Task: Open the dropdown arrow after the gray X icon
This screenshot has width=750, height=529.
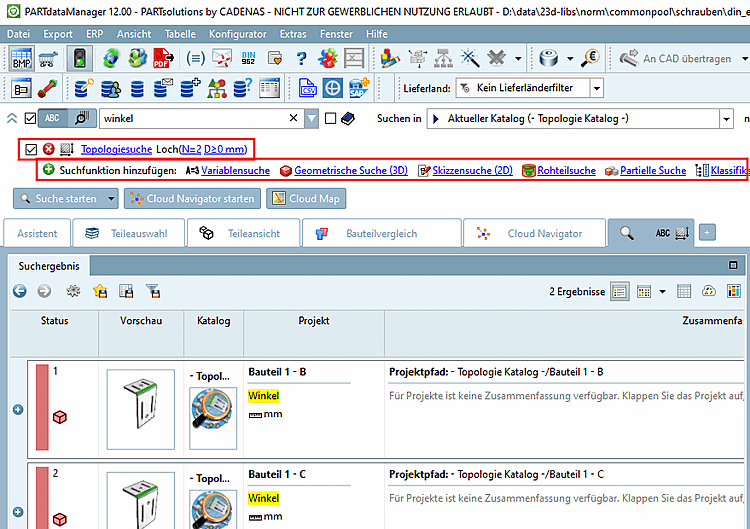Action: point(518,59)
